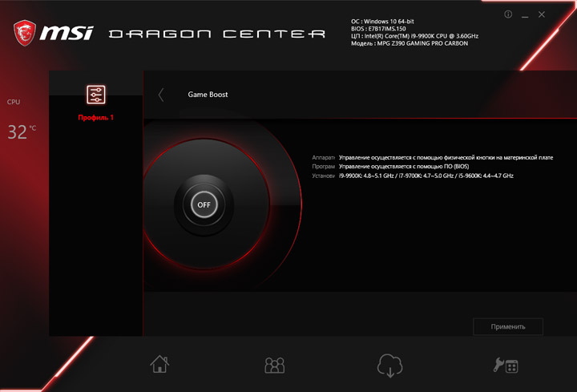
Task: Click the Аппаратн mode description line
Action: 433,158
